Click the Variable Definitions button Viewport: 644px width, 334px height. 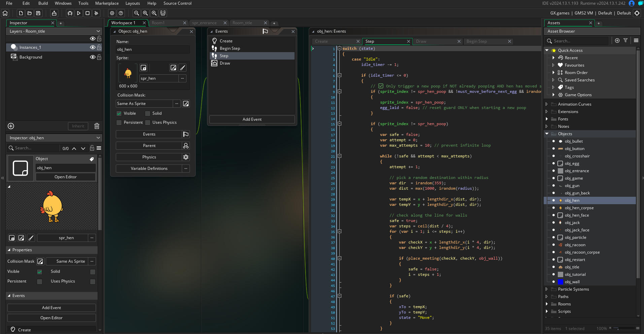(149, 169)
